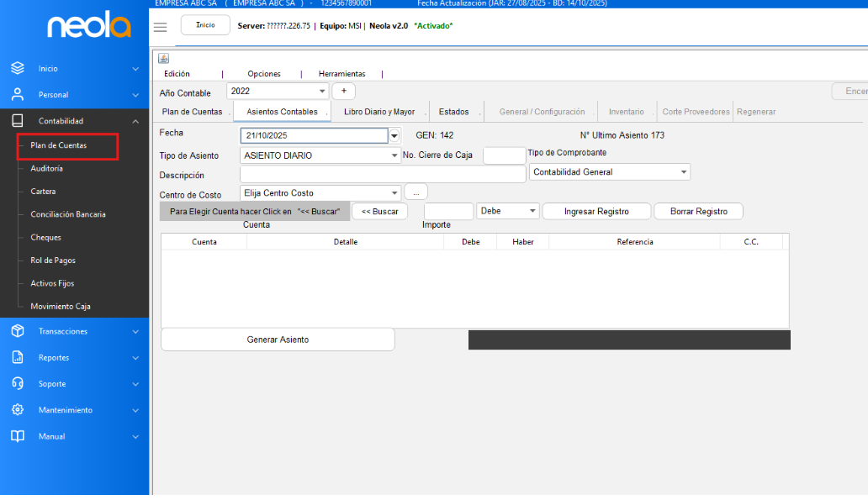
Task: Switch to the Libro Diario y Mayor tab
Action: (x=379, y=112)
